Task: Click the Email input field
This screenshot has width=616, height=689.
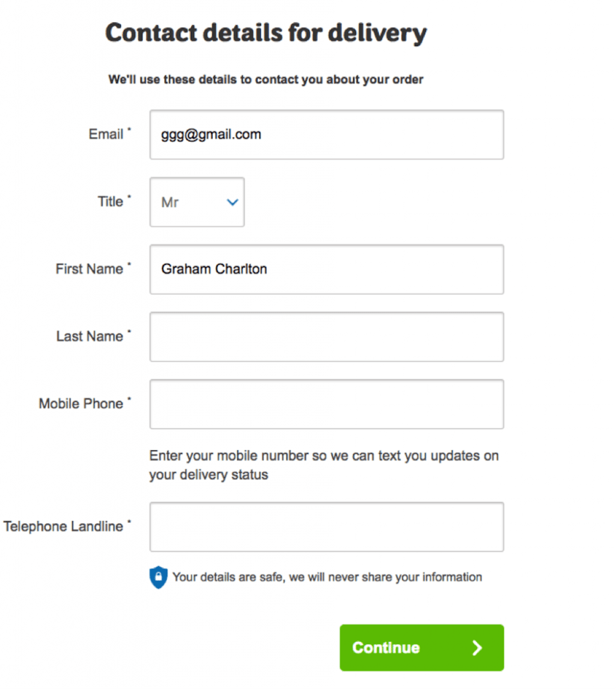Action: click(327, 134)
